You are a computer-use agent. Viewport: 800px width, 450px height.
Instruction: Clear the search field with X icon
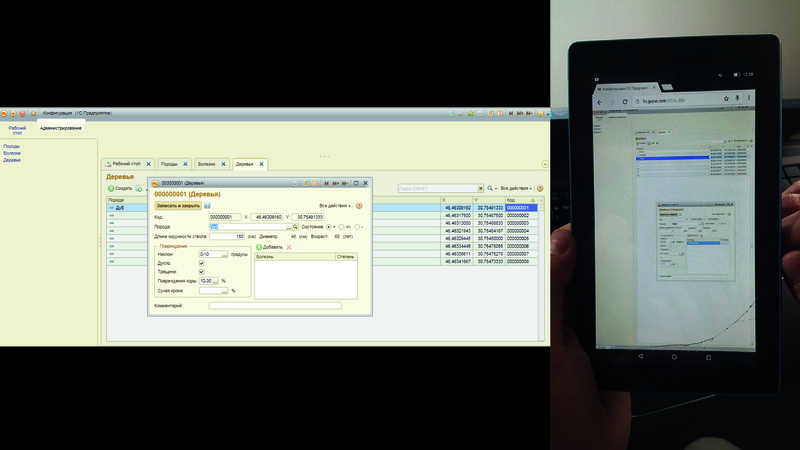(479, 188)
